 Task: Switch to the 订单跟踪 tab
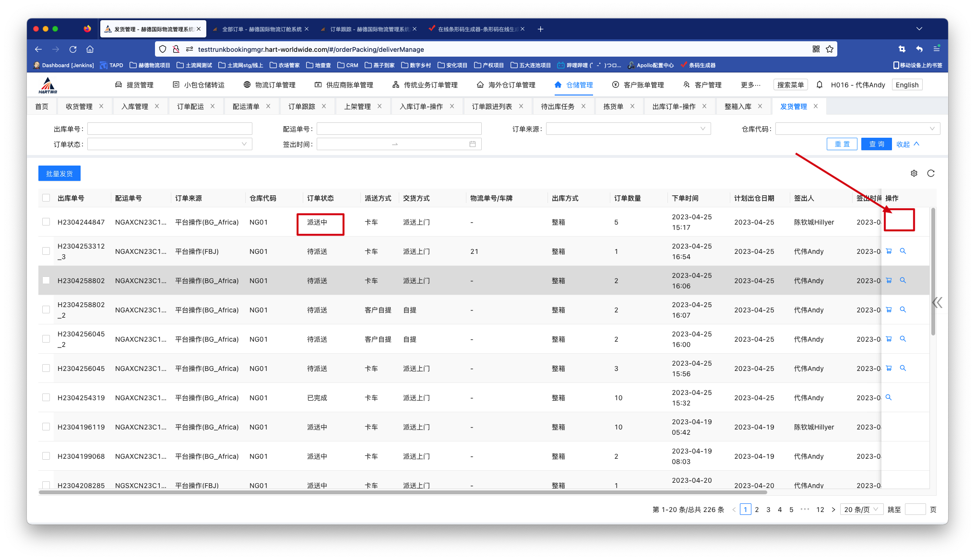pos(301,106)
